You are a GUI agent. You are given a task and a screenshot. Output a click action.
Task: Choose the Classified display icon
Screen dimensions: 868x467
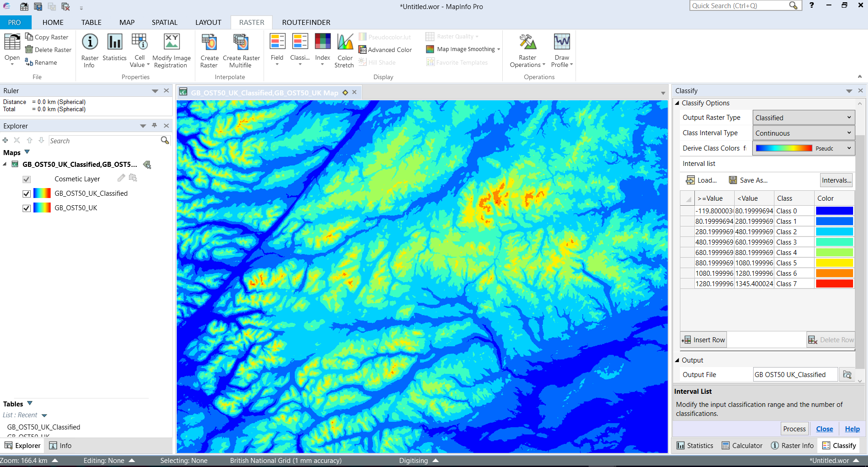click(300, 41)
